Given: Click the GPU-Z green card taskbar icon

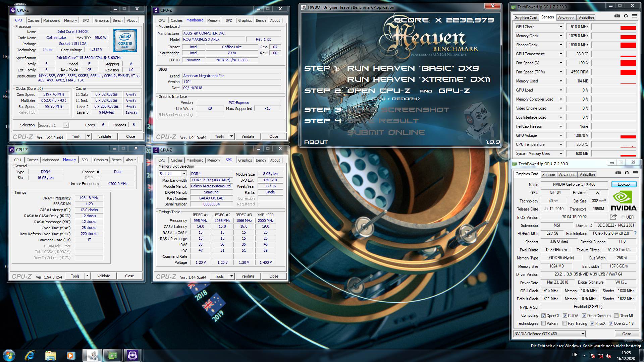Looking at the screenshot, I should click(112, 355).
